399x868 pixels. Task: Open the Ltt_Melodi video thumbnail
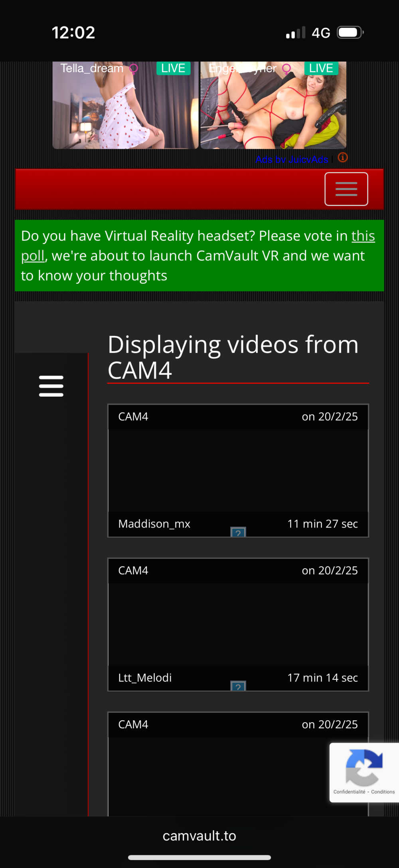pyautogui.click(x=238, y=625)
